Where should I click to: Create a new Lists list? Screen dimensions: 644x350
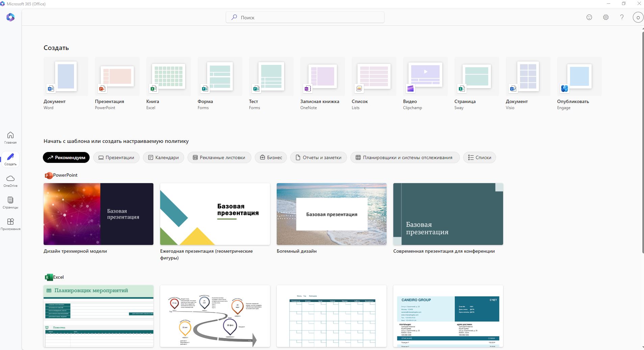click(374, 83)
